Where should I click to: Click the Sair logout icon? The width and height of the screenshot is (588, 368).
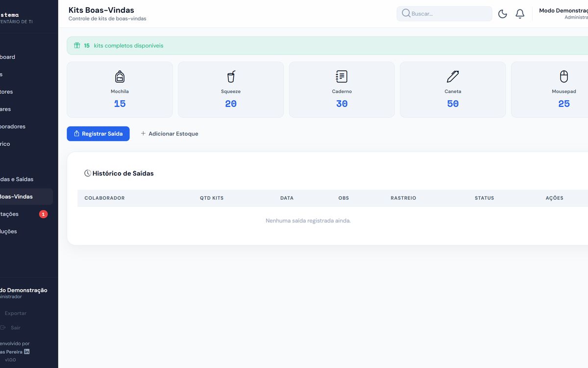pos(3,328)
